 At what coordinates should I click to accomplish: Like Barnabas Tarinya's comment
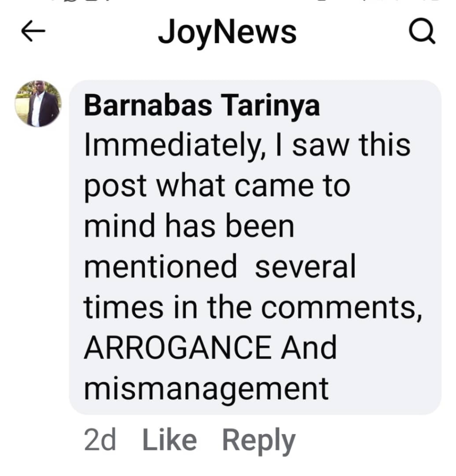point(170,440)
